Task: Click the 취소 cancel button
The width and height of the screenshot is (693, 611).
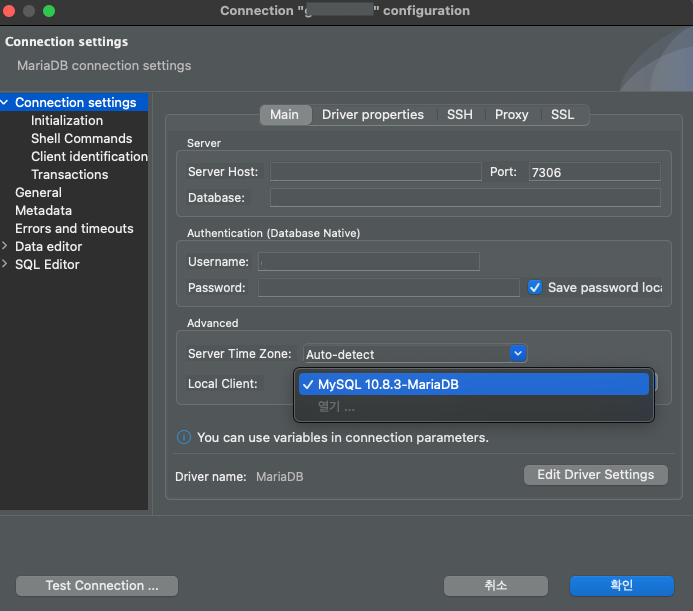Action: click(495, 586)
